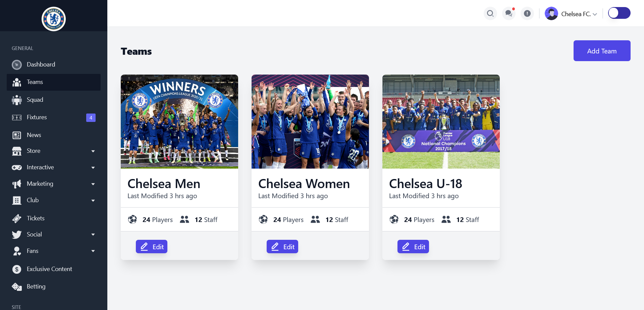Expand the Store submenu arrow

(x=93, y=151)
